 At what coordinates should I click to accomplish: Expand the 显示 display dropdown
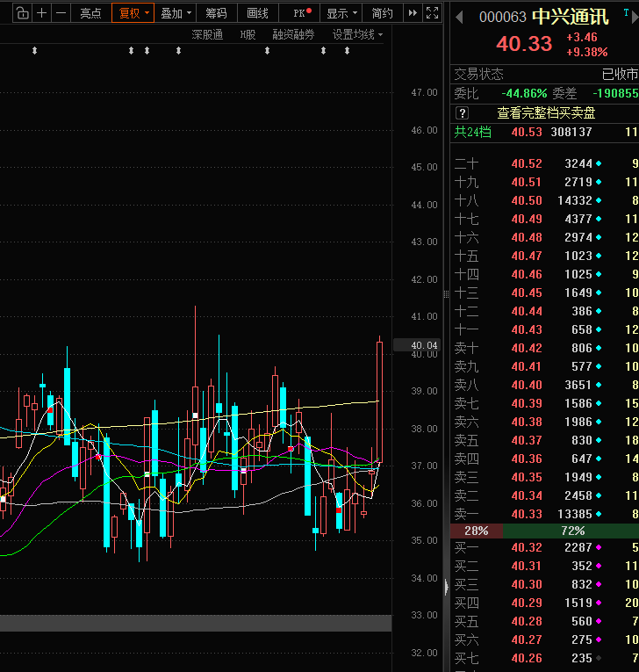pyautogui.click(x=341, y=13)
